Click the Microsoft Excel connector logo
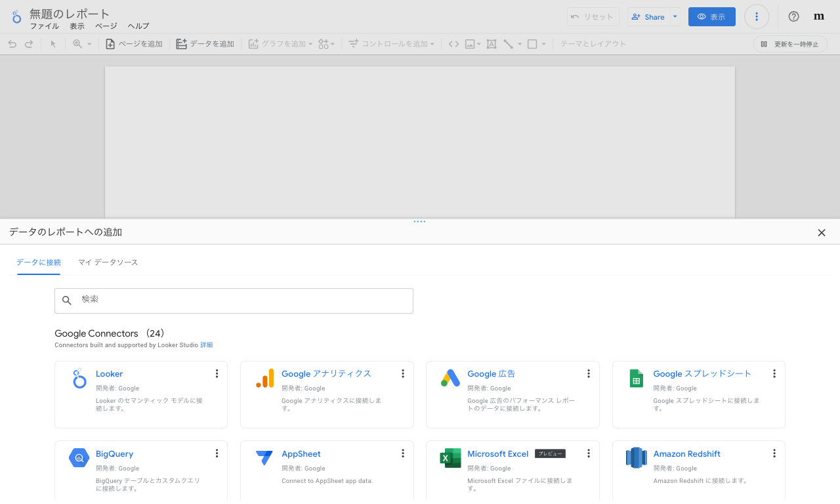The height and width of the screenshot is (504, 840). tap(451, 458)
